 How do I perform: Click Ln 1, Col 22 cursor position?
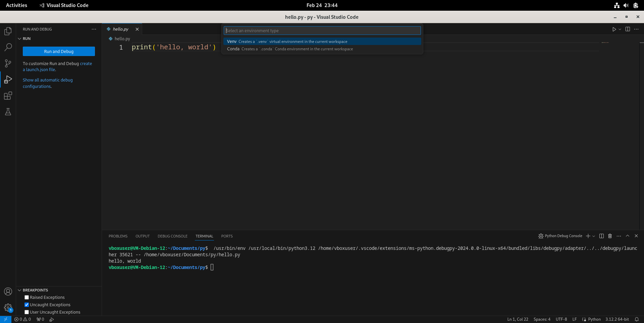point(518,319)
